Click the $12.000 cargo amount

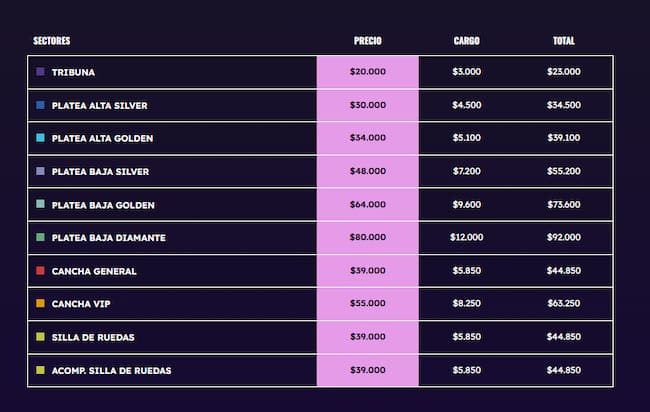pyautogui.click(x=466, y=238)
